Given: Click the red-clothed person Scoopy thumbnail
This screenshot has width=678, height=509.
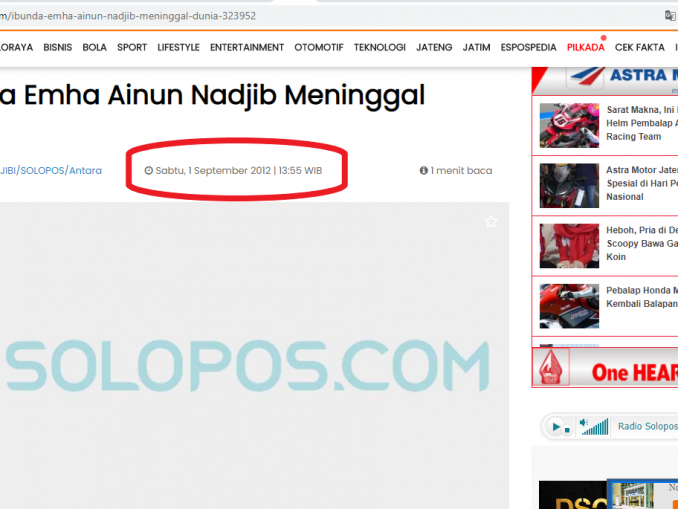Looking at the screenshot, I should coord(569,246).
